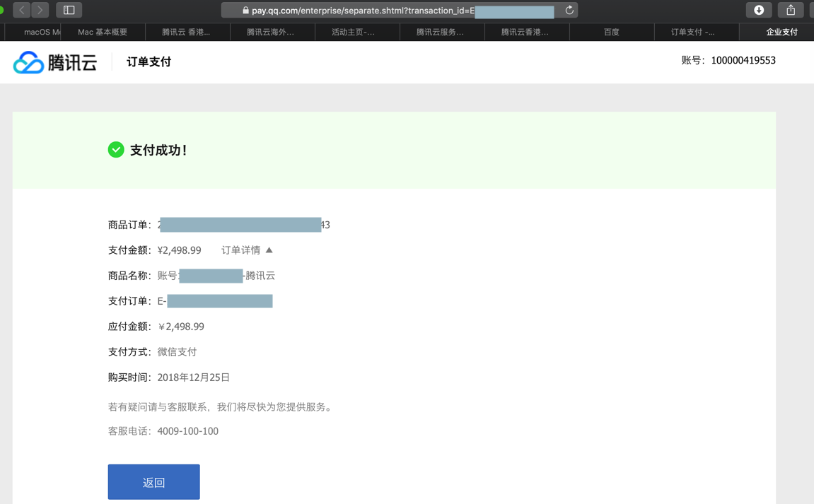Open the 腾讯云海外... tab
814x504 pixels.
tap(272, 33)
